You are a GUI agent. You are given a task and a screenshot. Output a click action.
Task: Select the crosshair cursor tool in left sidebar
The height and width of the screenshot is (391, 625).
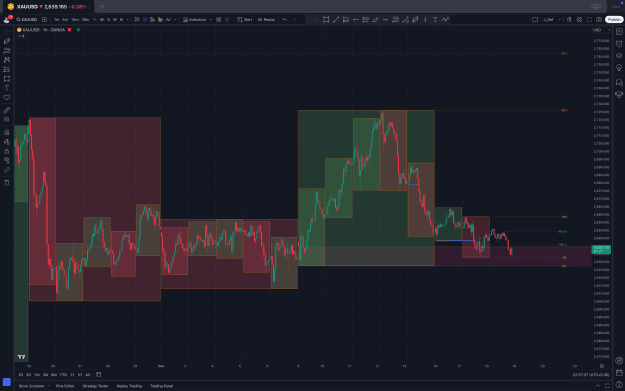7,31
